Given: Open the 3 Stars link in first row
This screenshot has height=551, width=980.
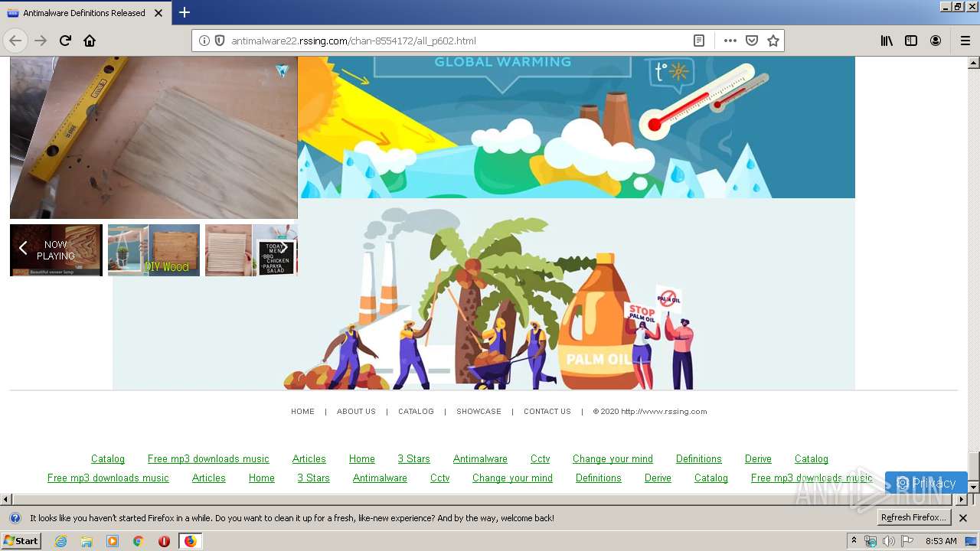Looking at the screenshot, I should click(413, 459).
